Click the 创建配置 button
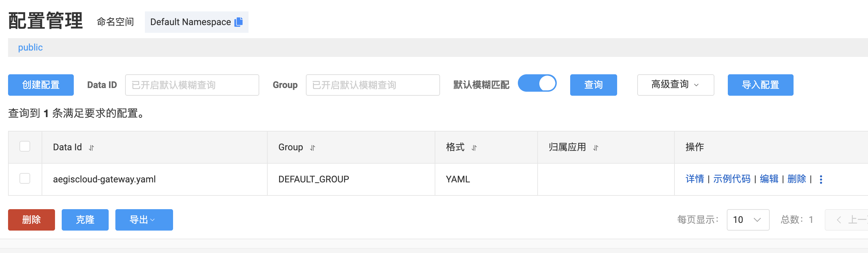Viewport: 868px width, 253px height. point(41,85)
